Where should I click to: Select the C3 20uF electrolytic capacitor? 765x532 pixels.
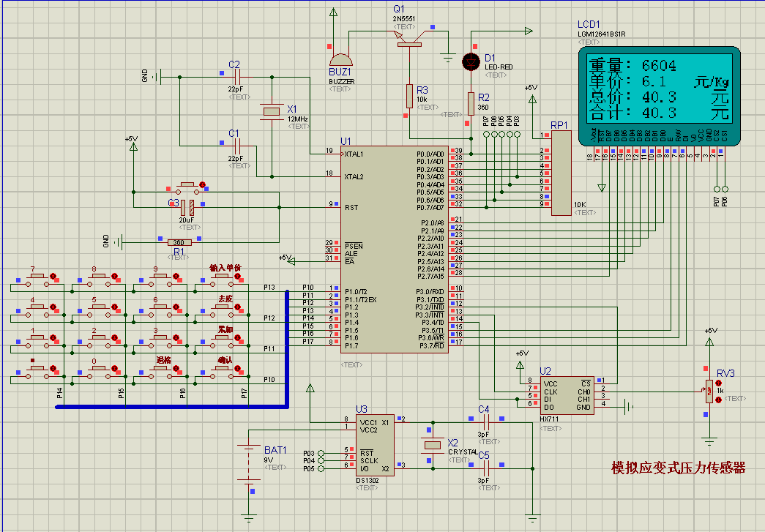point(187,208)
